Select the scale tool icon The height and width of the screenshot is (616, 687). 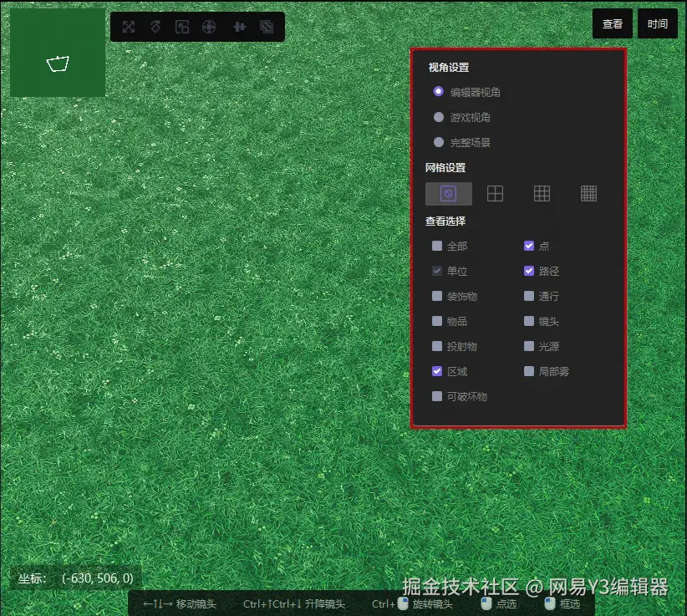point(182,27)
